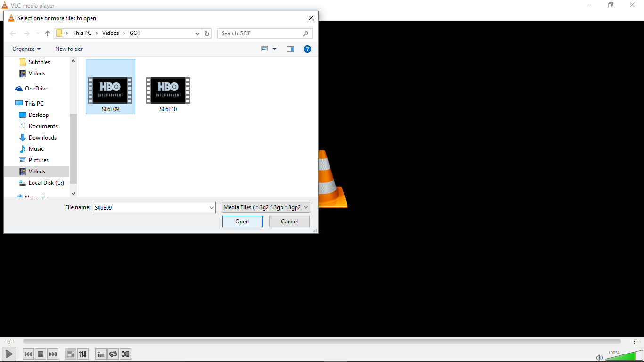
Task: Click the search magnifier icon
Action: [306, 33]
